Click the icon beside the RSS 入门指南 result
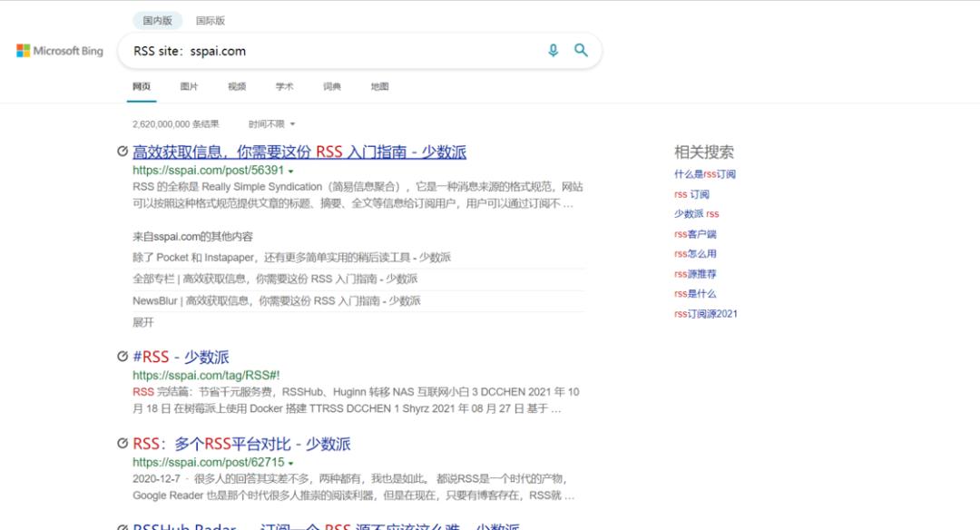This screenshot has height=530, width=980. 122,151
